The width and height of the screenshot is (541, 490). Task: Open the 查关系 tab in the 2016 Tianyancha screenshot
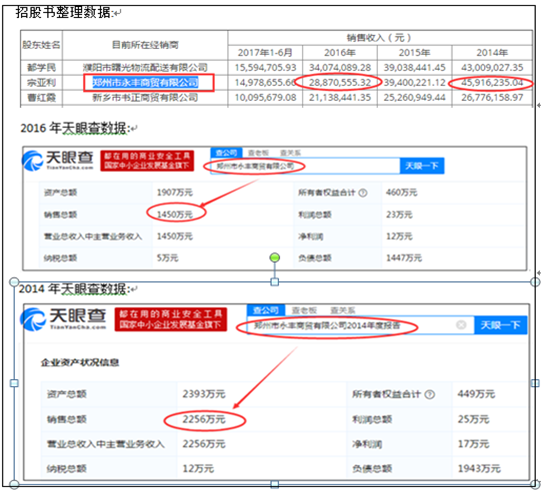(290, 153)
